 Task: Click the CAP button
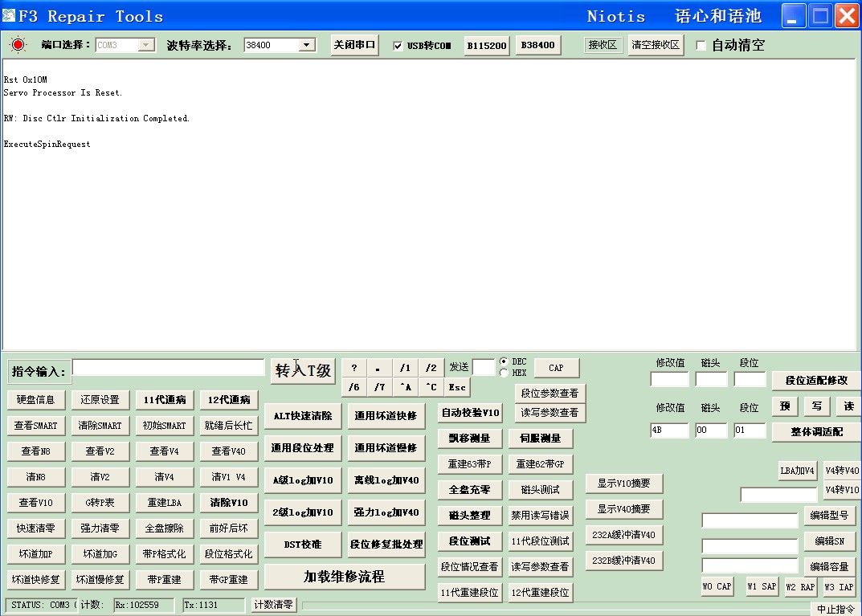557,368
